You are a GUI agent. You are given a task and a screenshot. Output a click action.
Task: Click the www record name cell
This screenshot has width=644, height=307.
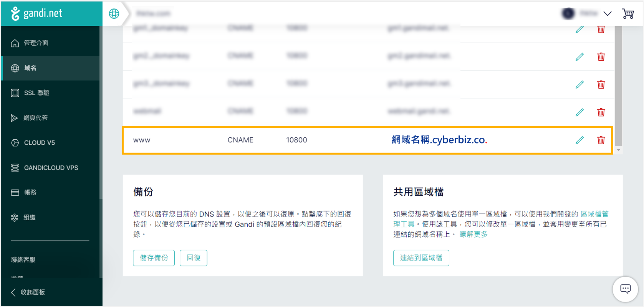pyautogui.click(x=142, y=140)
